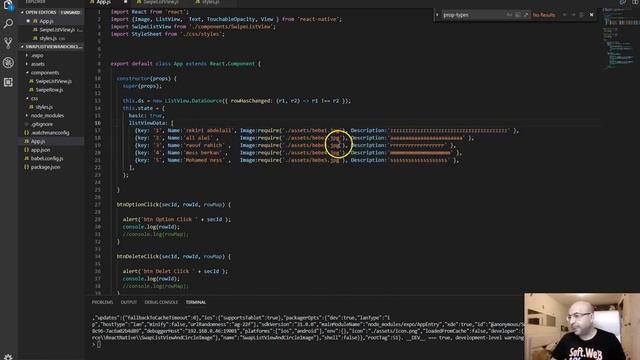Select the Terminal panel tab
This screenshot has width=640, height=360.
[196, 302]
